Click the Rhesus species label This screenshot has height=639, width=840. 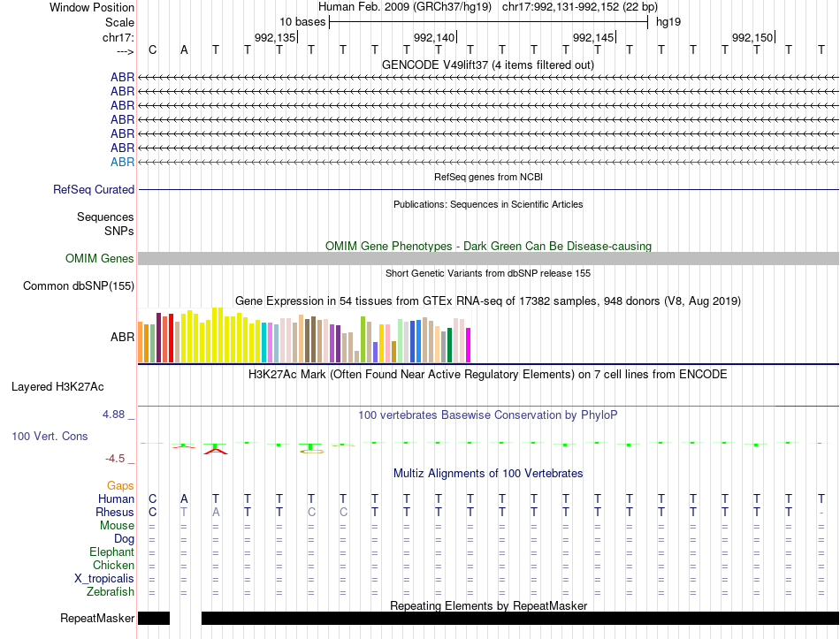(x=115, y=512)
